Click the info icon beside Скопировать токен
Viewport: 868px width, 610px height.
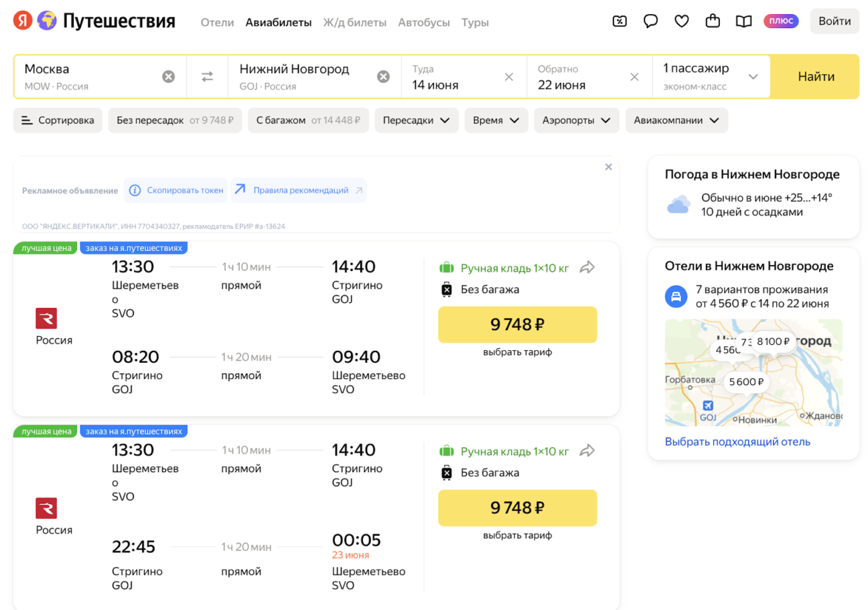pyautogui.click(x=135, y=190)
